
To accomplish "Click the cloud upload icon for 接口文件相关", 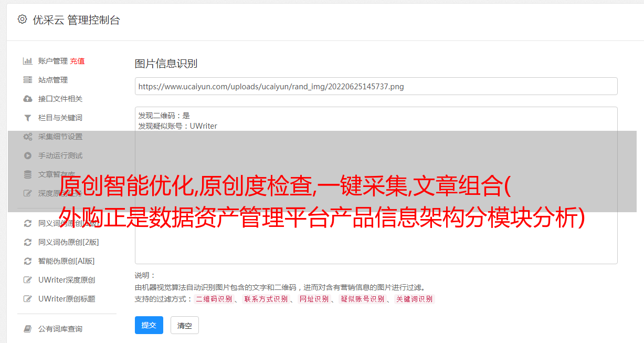I will tap(28, 99).
